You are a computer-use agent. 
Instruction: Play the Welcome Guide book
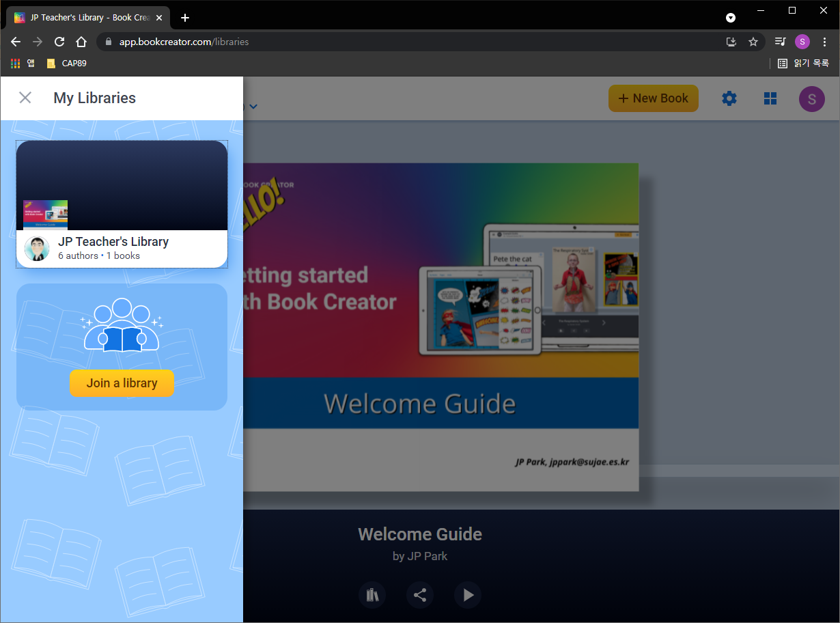[468, 595]
